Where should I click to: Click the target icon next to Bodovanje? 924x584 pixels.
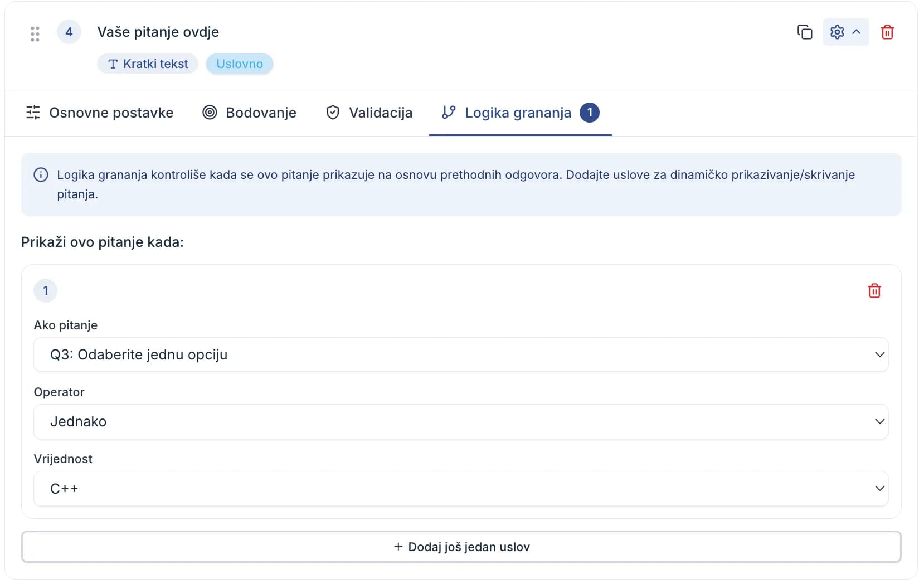click(x=210, y=113)
